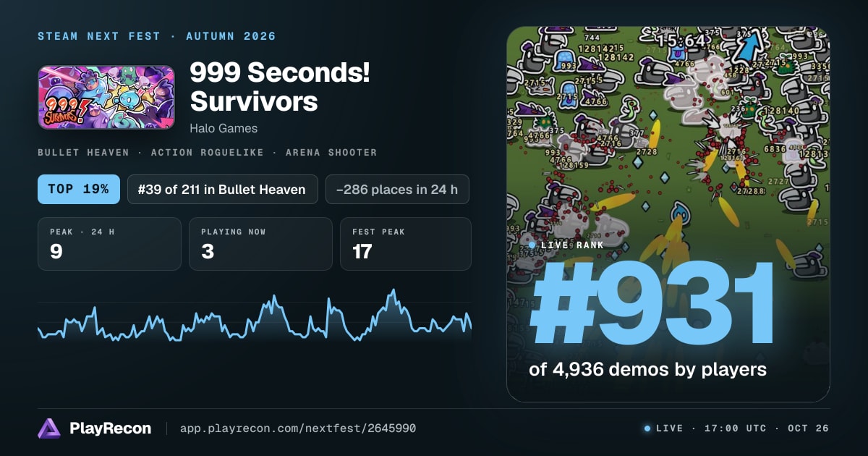Click the 'of 4,936 demos by players' text
This screenshot has width=868, height=456.
pyautogui.click(x=647, y=369)
